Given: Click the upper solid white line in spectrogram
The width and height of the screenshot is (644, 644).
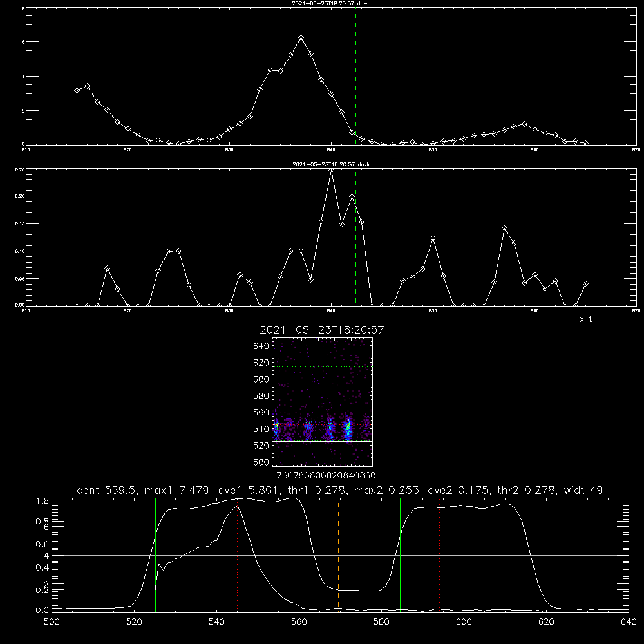Looking at the screenshot, I should coord(323,363).
